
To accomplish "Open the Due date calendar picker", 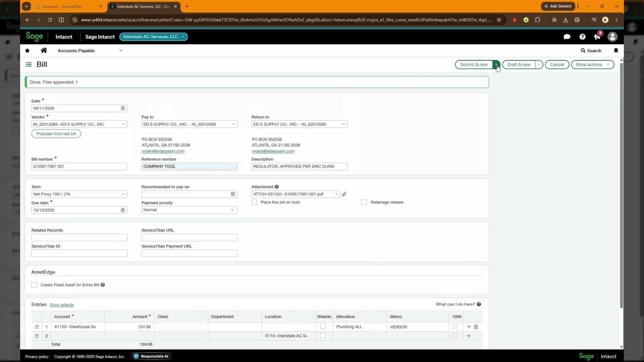I will point(123,210).
